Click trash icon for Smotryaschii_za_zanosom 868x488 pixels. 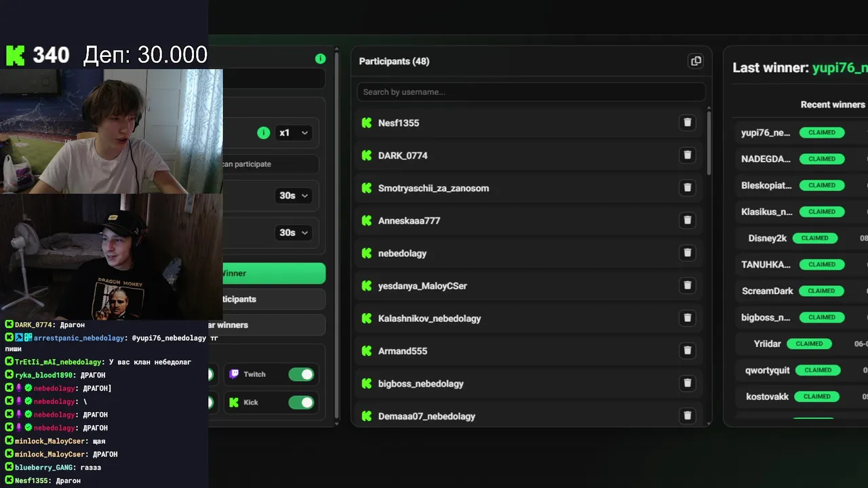[687, 188]
